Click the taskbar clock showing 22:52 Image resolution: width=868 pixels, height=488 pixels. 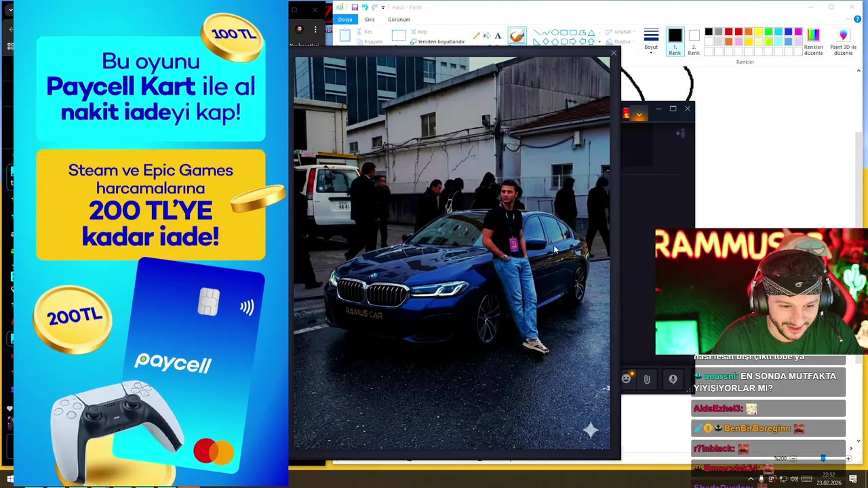pyautogui.click(x=829, y=479)
